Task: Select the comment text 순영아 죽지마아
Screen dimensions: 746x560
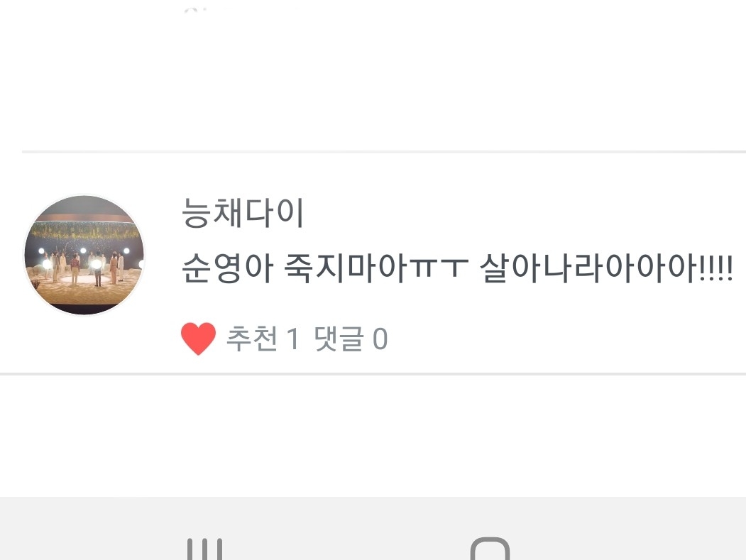Action: [295, 268]
